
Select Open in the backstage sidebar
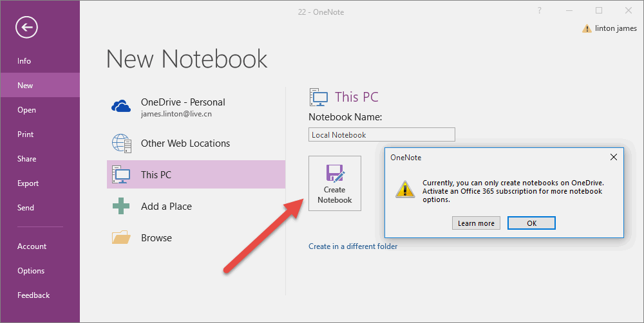pyautogui.click(x=26, y=110)
